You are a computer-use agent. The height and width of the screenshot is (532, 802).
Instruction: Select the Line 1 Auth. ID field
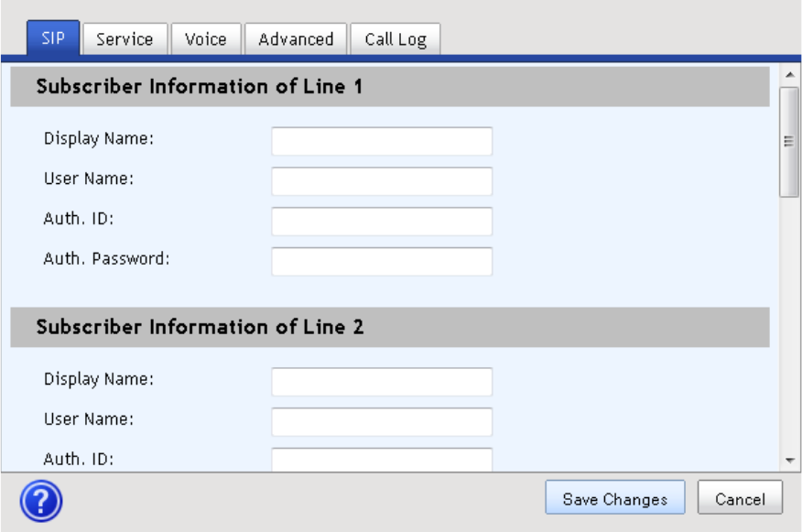click(382, 222)
